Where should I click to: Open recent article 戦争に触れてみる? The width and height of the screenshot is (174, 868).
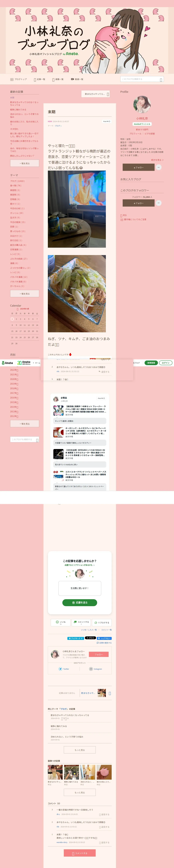click(18, 110)
